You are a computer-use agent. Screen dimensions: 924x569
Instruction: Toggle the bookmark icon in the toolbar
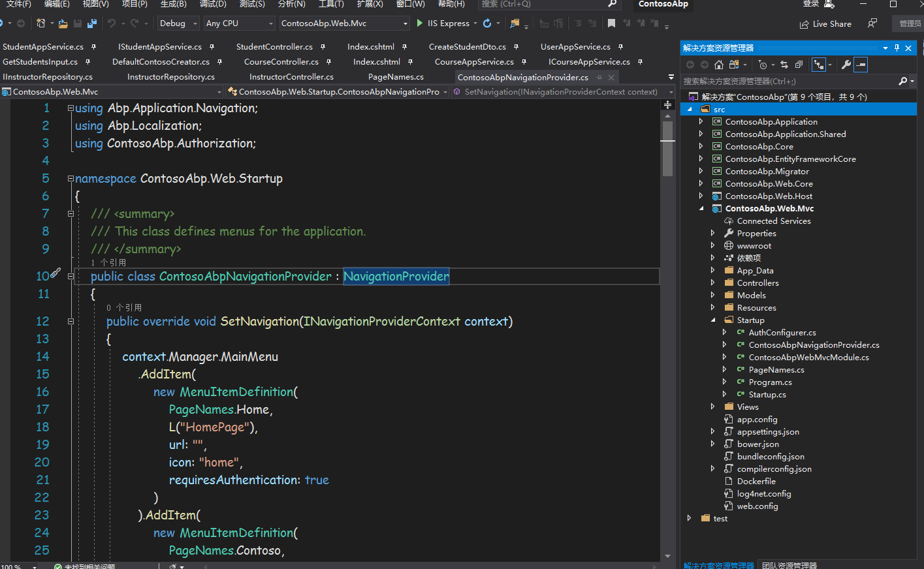611,23
